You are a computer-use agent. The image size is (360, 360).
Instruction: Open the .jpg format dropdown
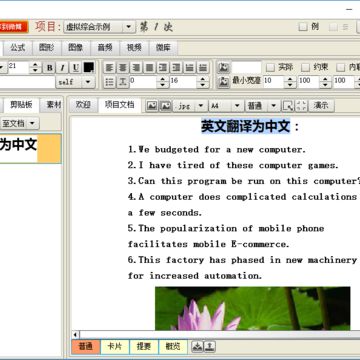tap(201, 106)
